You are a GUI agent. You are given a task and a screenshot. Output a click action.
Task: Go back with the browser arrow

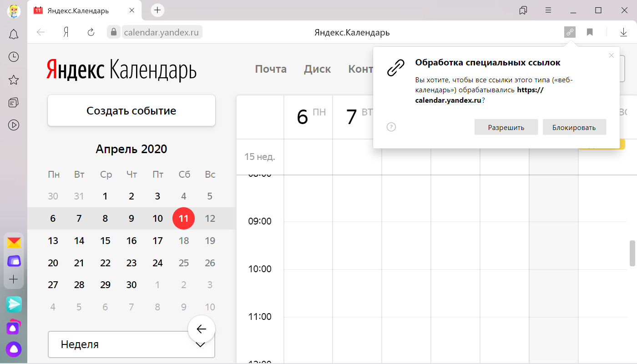click(41, 32)
